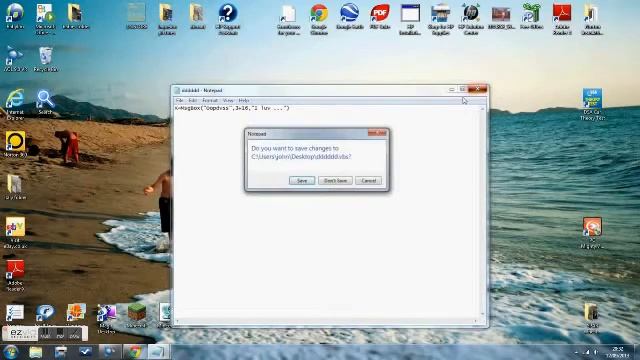Click the taskbar clock
Viewport: 640px width, 360px height.
pos(618,352)
